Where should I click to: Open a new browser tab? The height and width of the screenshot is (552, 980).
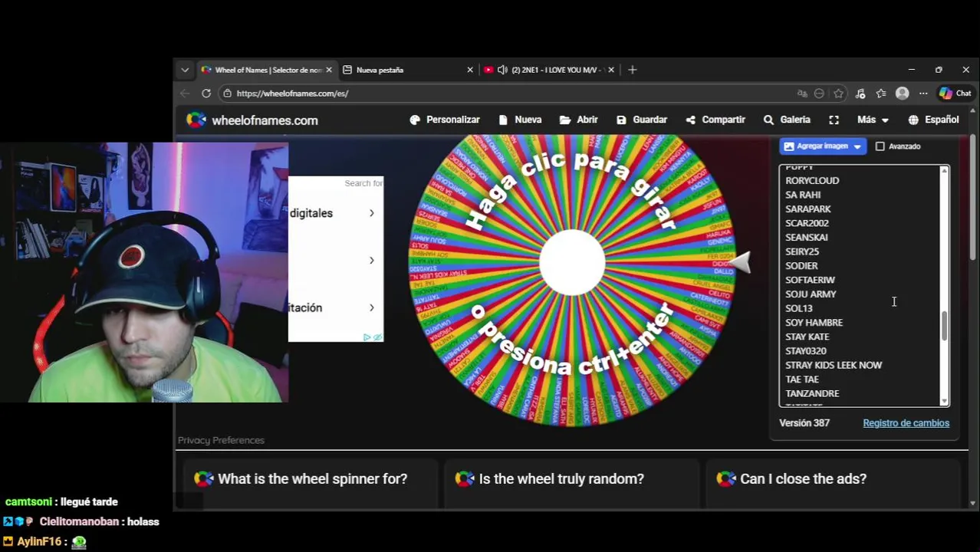pyautogui.click(x=632, y=70)
